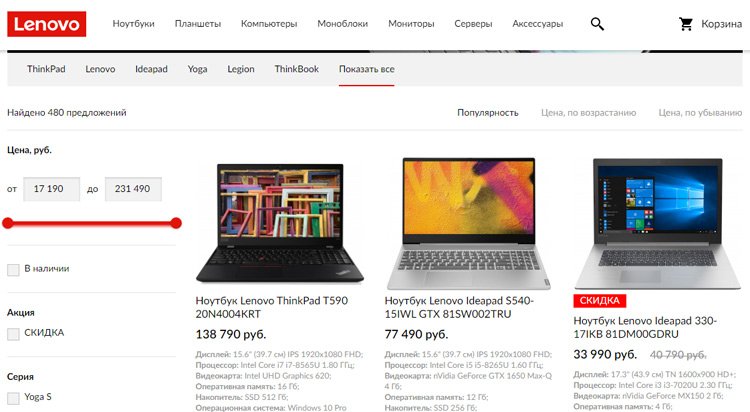The height and width of the screenshot is (412, 750).
Task: Click the minimum price field 17 190
Action: pyautogui.click(x=52, y=189)
